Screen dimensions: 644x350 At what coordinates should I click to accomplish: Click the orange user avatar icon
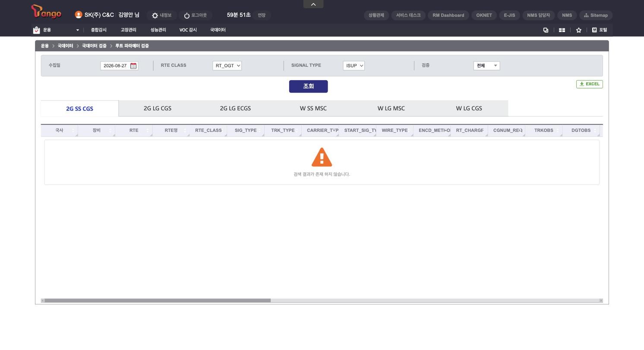[78, 15]
